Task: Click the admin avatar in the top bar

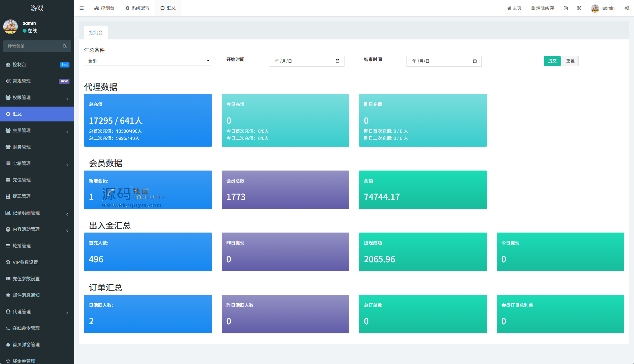Action: (x=595, y=8)
